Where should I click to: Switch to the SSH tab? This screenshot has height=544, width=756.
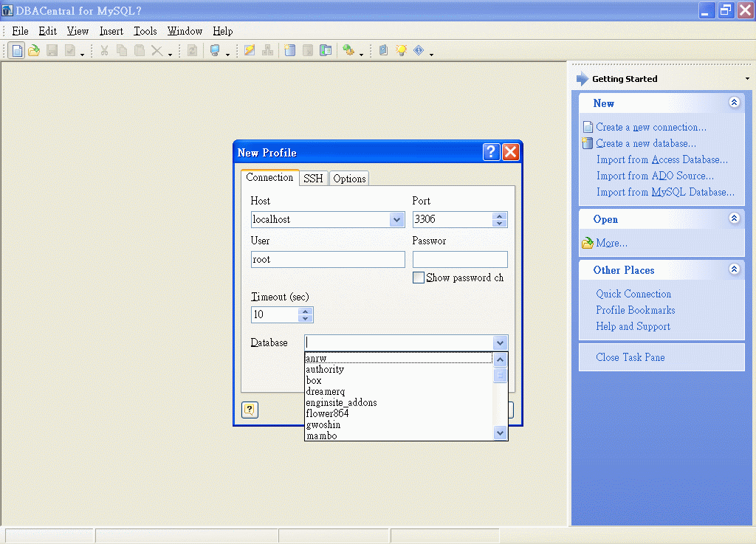[313, 179]
